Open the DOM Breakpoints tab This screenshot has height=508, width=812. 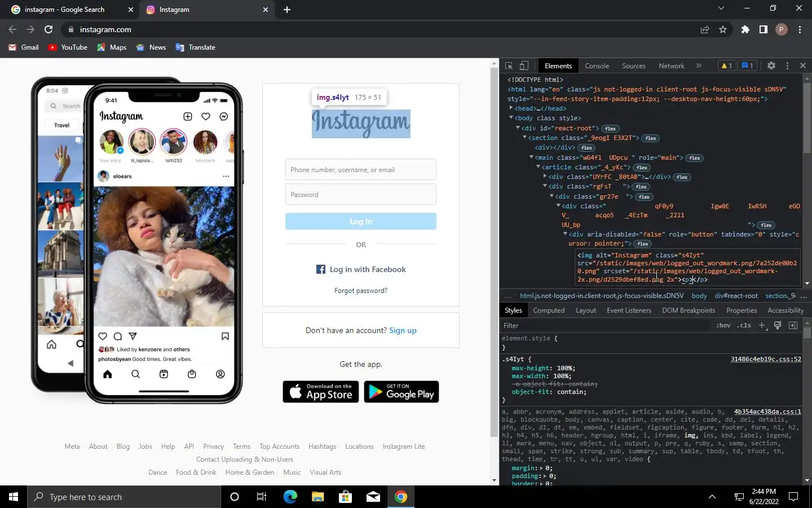(689, 310)
